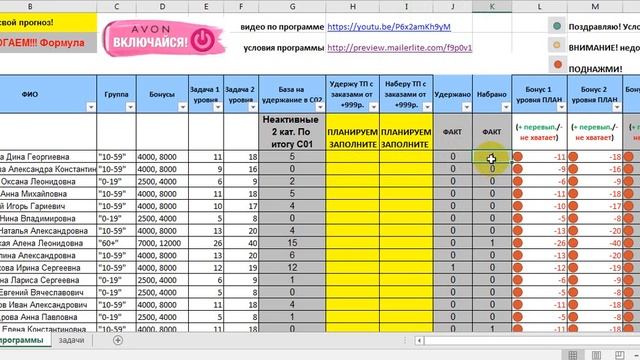640x360 pixels.
Task: Select column G header
Action: 292,6
